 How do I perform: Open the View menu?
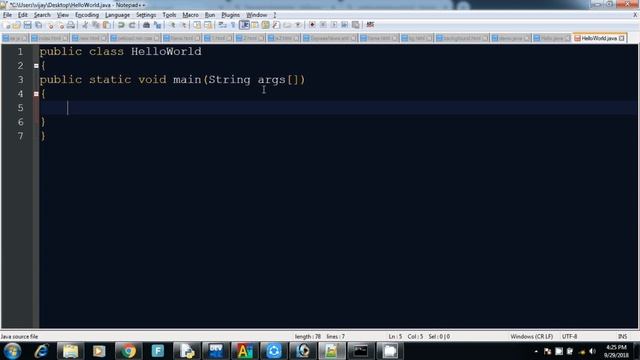(x=62, y=15)
